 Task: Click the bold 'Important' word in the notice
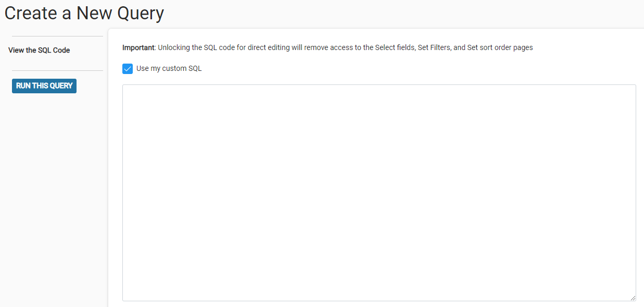[x=138, y=47]
